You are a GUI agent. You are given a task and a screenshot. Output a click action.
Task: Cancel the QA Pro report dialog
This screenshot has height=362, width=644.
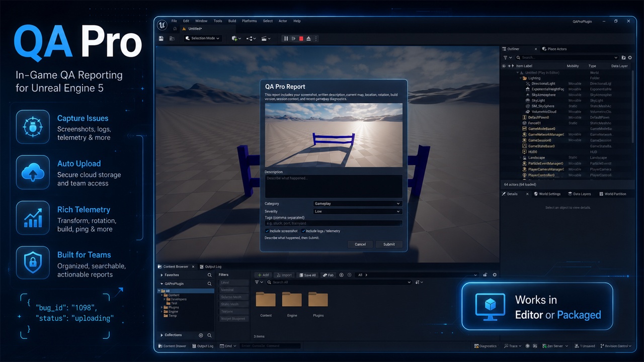coord(360,244)
